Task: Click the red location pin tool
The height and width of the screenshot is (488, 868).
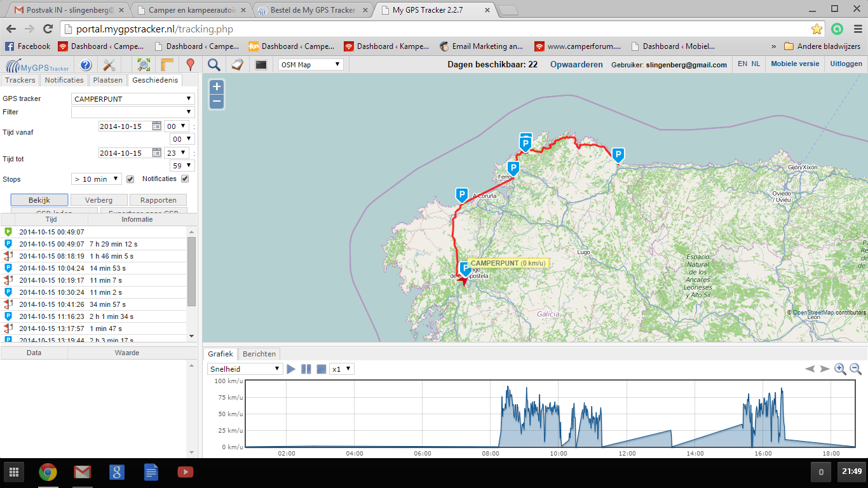Action: point(190,65)
